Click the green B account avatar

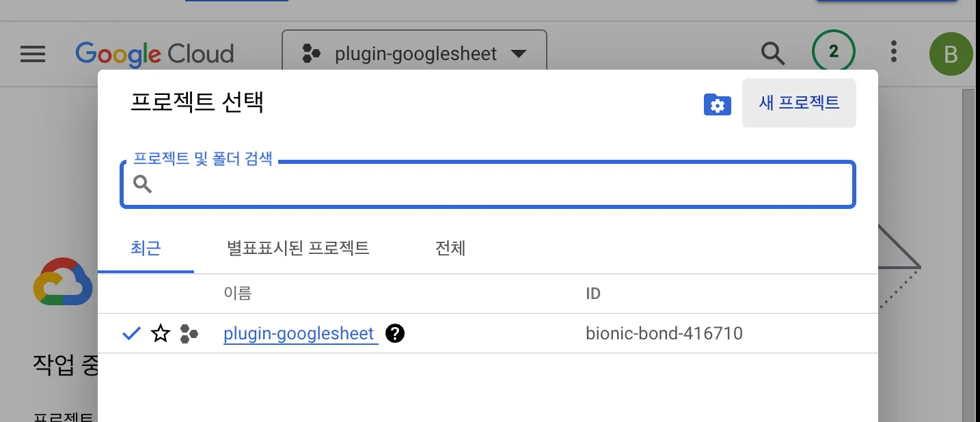(x=951, y=53)
